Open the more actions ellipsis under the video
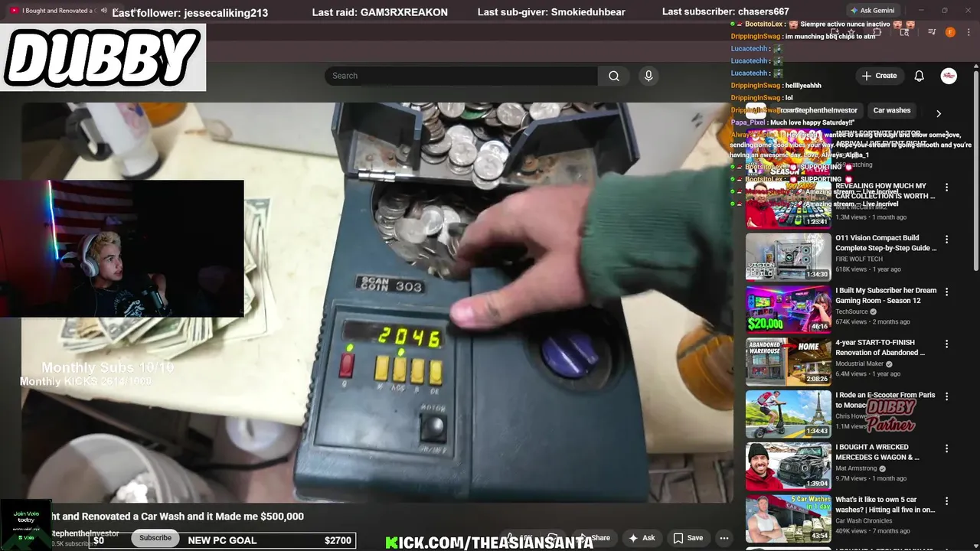 pos(724,538)
